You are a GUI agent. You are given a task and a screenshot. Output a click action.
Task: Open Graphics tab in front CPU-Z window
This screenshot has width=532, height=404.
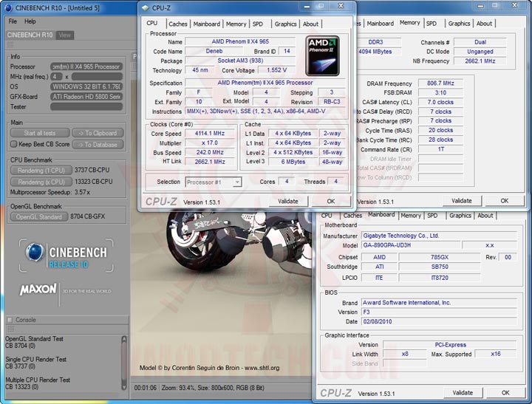(285, 24)
